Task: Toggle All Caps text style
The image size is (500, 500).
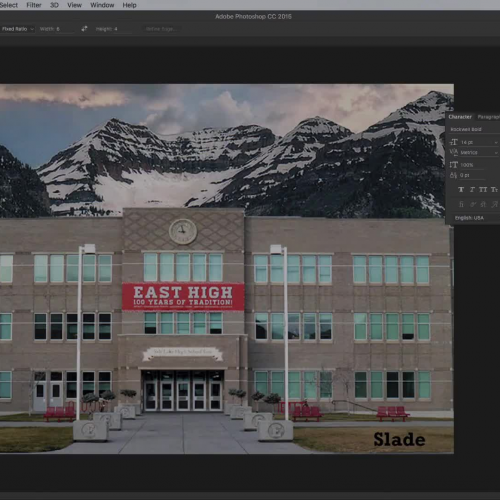Action: click(x=483, y=189)
